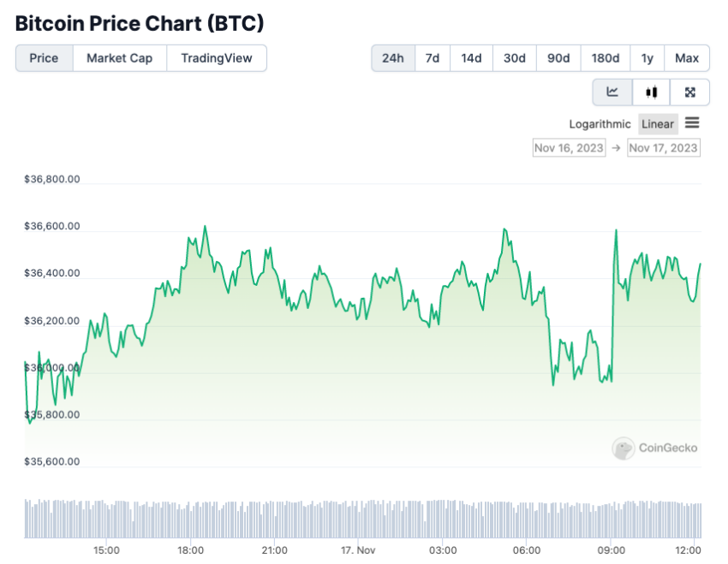Toggle Linear scale

click(x=658, y=124)
